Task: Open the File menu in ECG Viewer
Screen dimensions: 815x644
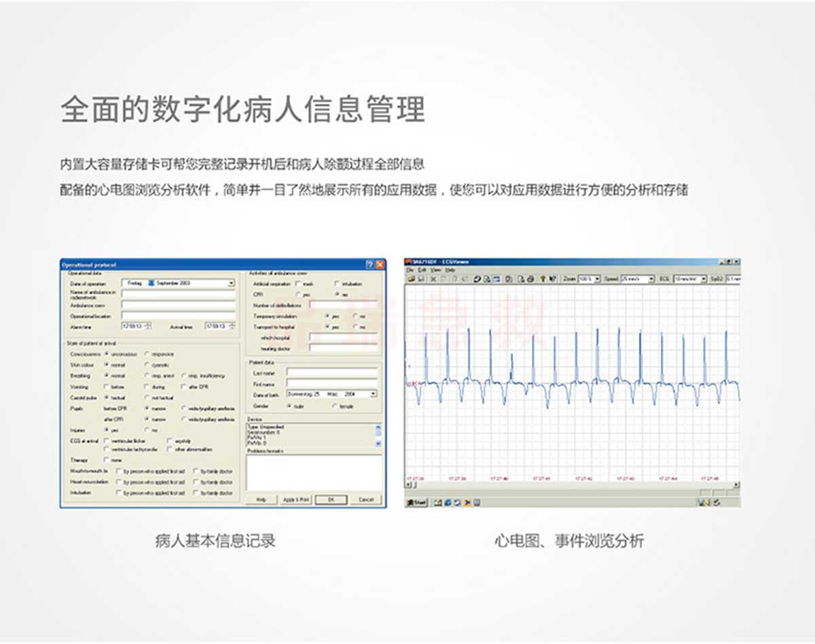Action: [x=410, y=270]
